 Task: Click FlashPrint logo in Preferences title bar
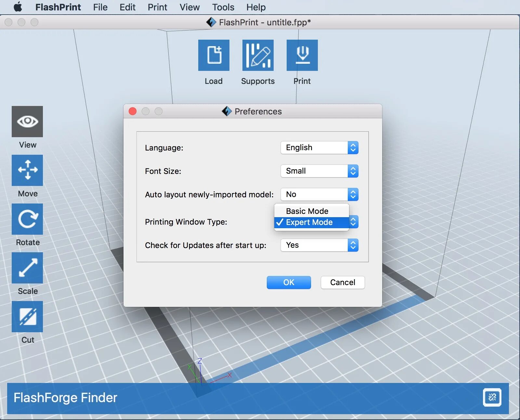[x=227, y=111]
